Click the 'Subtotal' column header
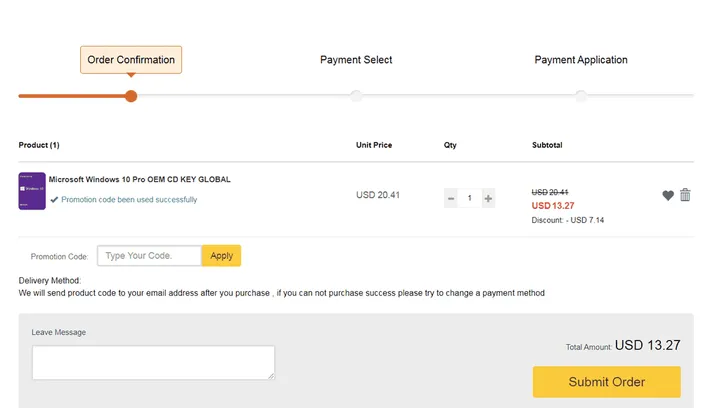Image resolution: width=720 pixels, height=408 pixels. pos(547,145)
